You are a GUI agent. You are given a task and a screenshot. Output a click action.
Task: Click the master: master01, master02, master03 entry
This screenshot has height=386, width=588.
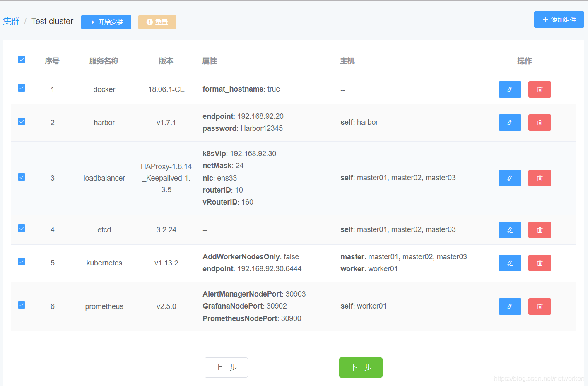click(404, 257)
